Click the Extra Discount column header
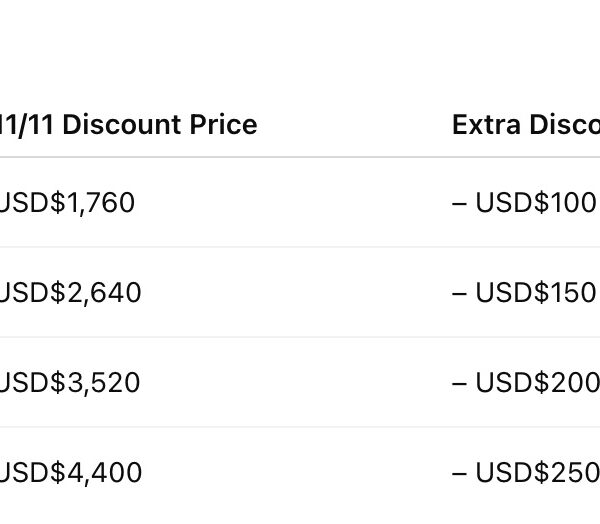This screenshot has width=600, height=524. point(525,124)
